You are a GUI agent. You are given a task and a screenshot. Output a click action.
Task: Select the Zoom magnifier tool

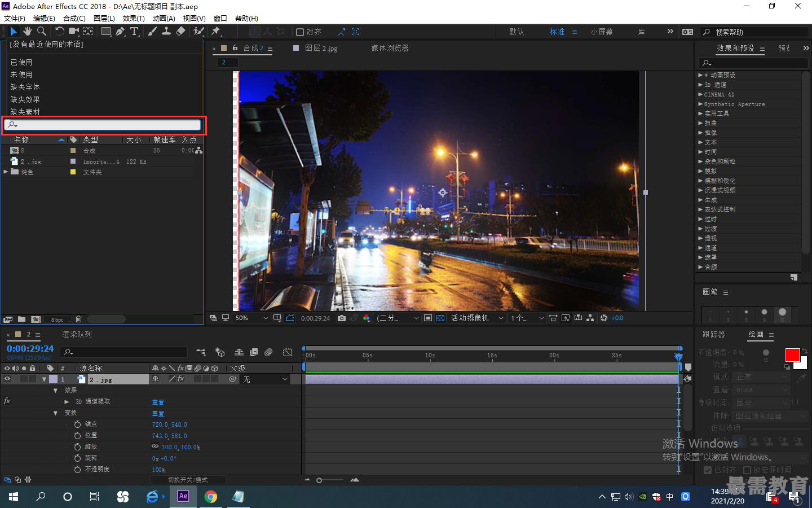tap(41, 32)
